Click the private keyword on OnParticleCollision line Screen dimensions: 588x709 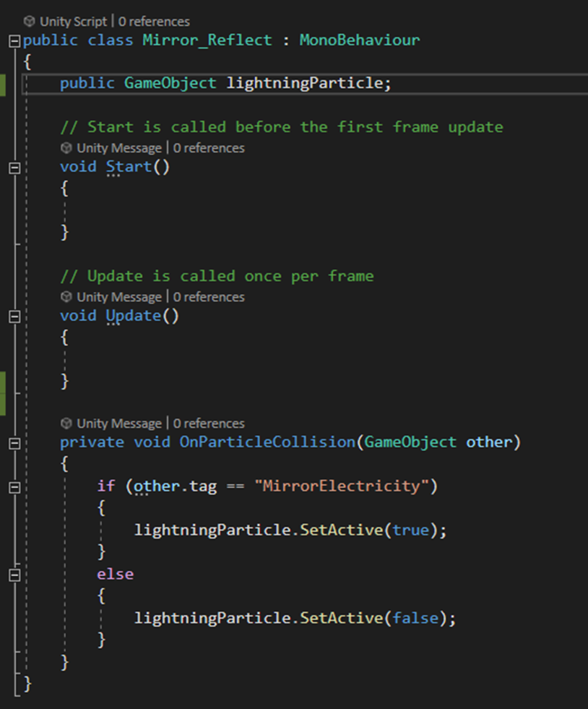92,442
